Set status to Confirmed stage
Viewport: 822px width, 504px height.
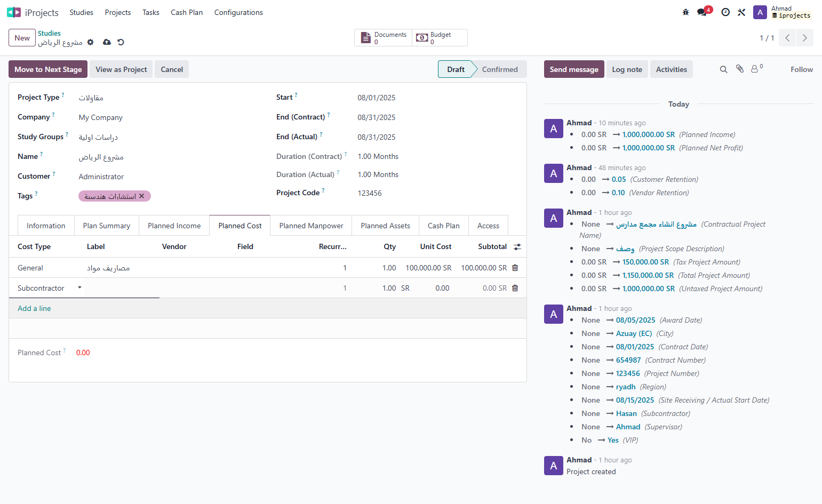pyautogui.click(x=500, y=69)
